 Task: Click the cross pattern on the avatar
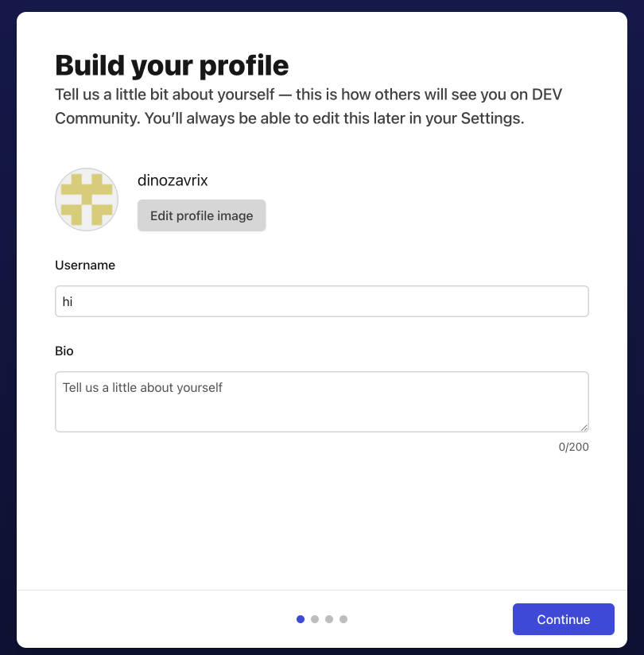[86, 200]
